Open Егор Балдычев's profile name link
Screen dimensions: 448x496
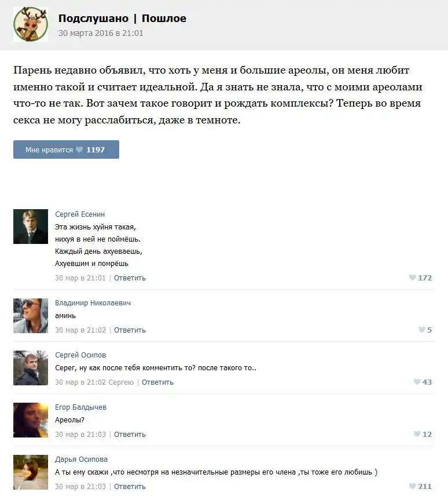pos(81,407)
